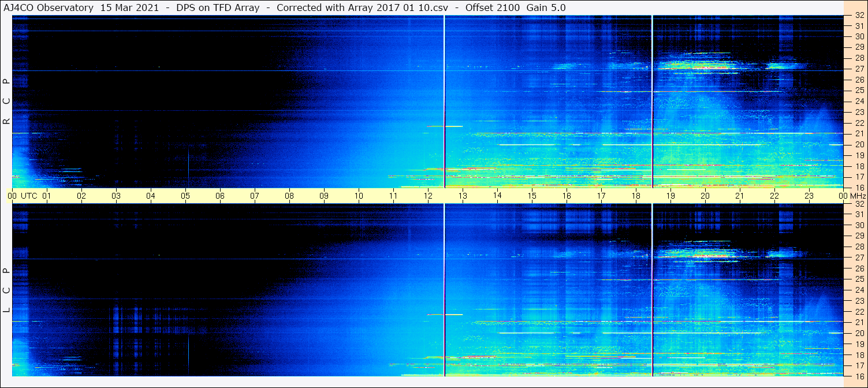868x388 pixels.
Task: Click the MHz unit label beside time axis
Action: pos(859,196)
